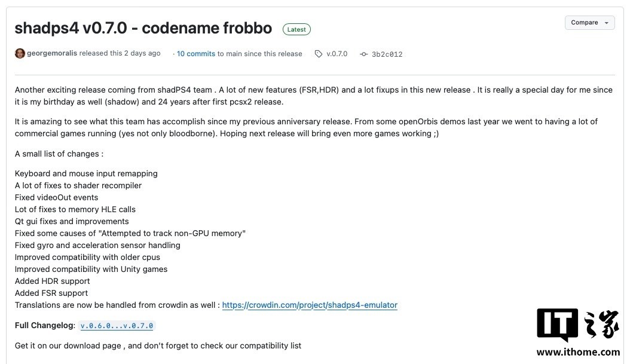Open the Compare button

point(589,23)
